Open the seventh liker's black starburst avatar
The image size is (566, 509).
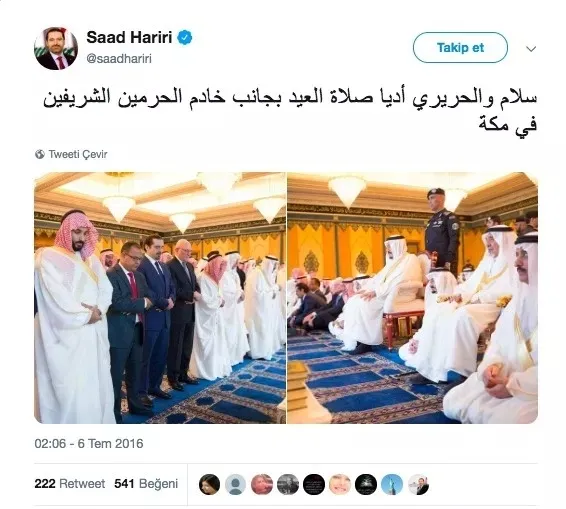pos(366,484)
